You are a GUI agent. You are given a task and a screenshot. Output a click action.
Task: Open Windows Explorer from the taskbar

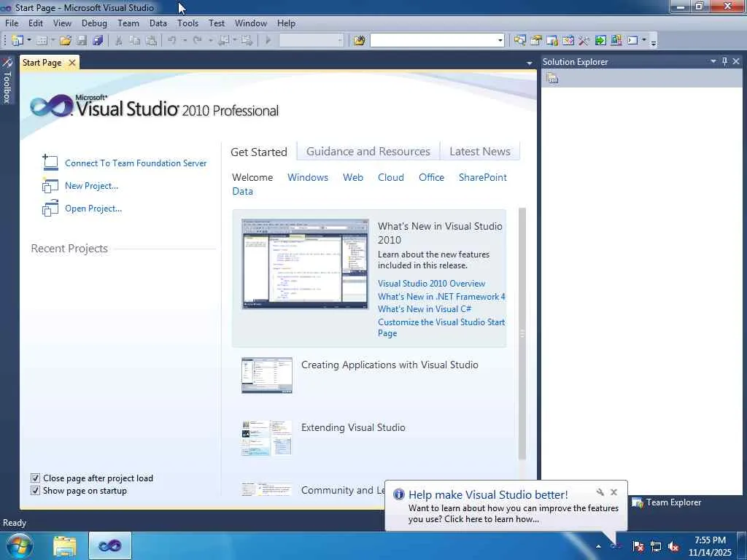coord(65,545)
